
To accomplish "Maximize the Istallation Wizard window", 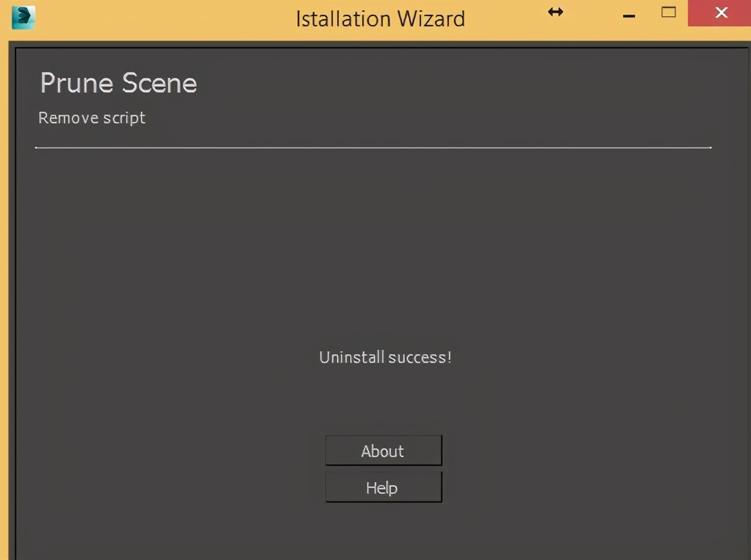I will [x=669, y=12].
